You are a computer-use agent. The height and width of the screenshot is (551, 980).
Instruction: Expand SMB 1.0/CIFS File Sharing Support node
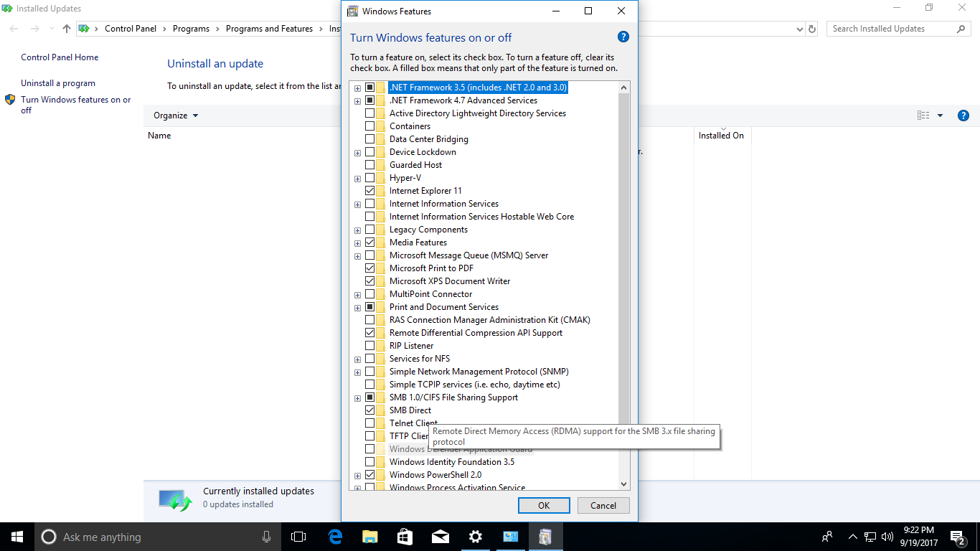click(357, 398)
